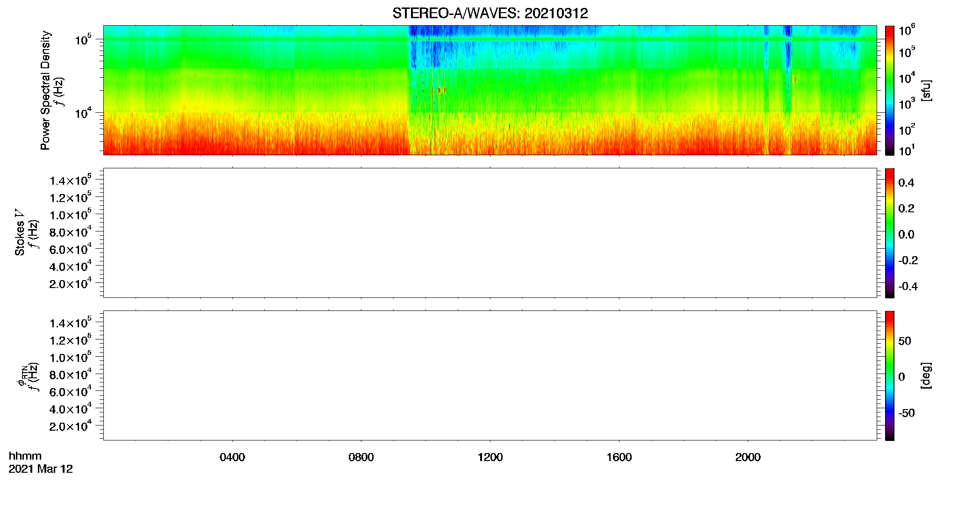Click the 2000 time tick label
Screen dimensions: 980x505
tap(748, 457)
